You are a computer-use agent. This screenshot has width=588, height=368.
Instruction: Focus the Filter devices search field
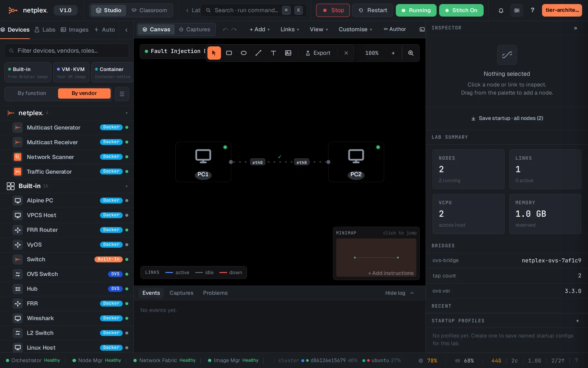[x=67, y=51]
